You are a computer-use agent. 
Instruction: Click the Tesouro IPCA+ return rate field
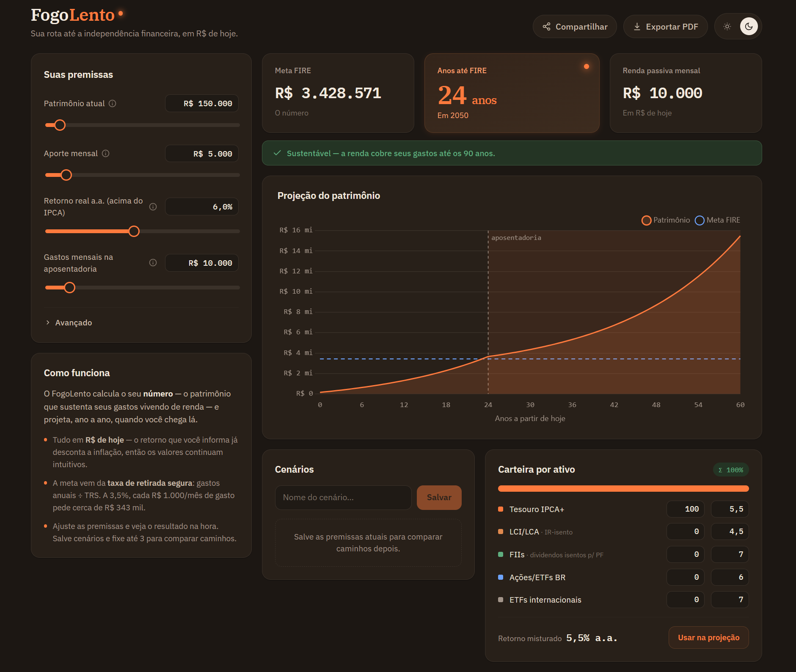click(x=730, y=509)
